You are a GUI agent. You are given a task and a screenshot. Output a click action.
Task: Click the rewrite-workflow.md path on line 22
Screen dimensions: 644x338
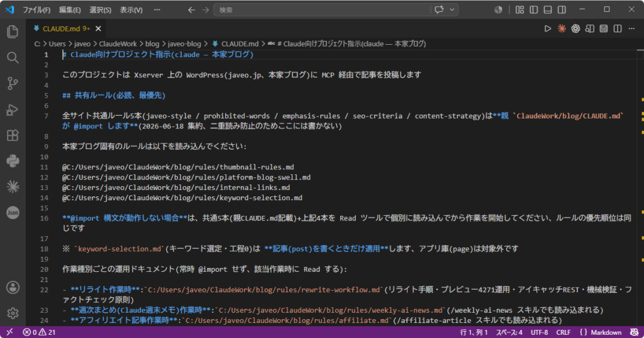(264, 290)
